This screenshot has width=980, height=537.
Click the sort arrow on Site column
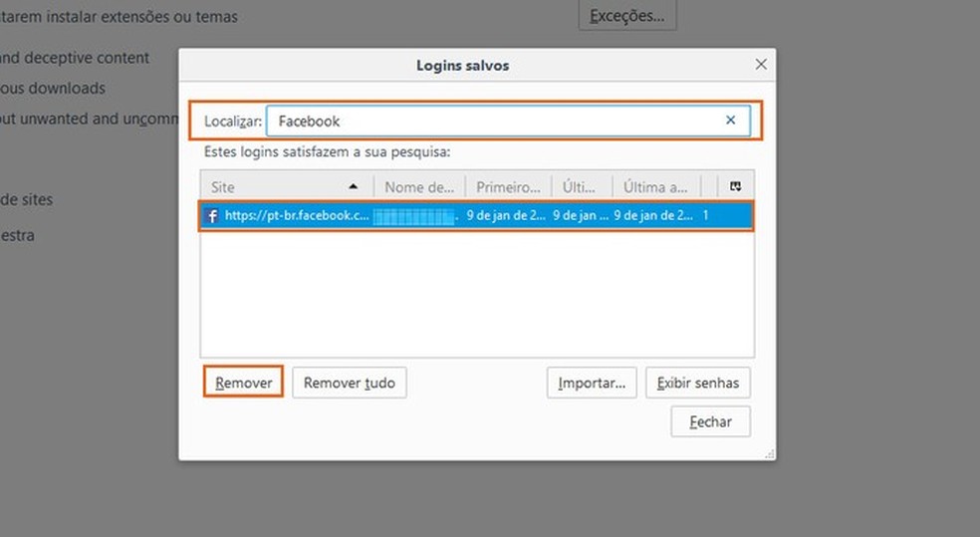354,186
